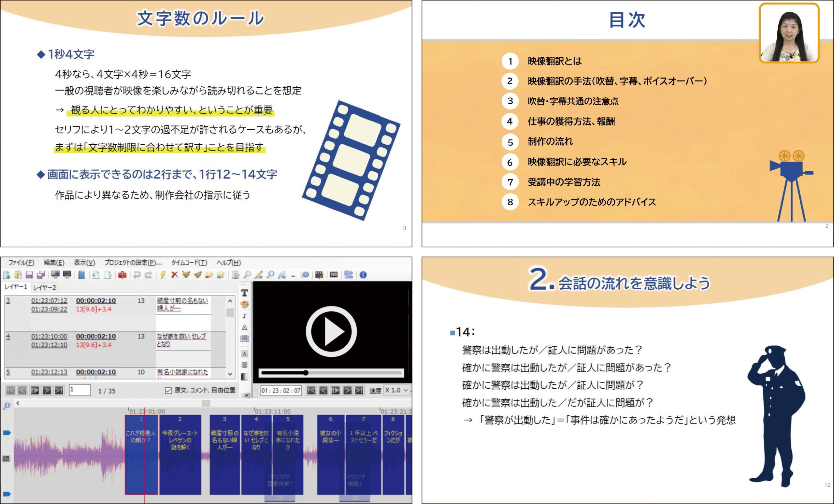
Task: Click the blue tree structure toolbar icon
Action: coord(349,275)
